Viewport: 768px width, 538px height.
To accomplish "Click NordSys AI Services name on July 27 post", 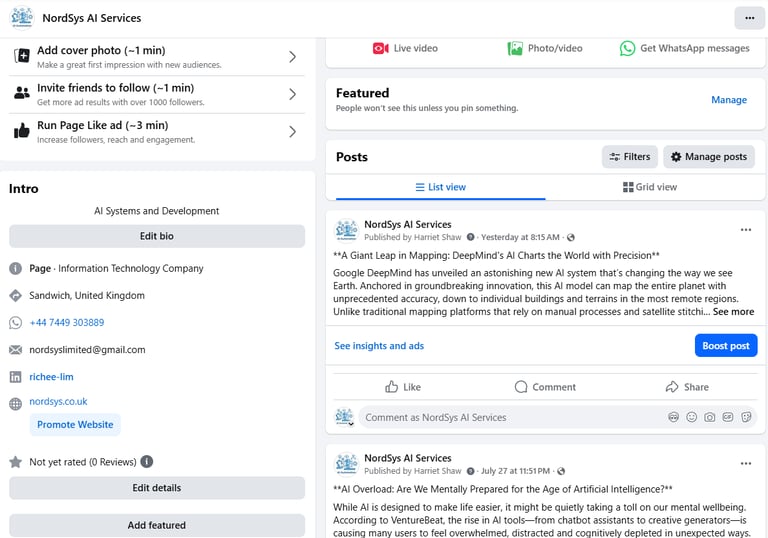I will pos(408,458).
